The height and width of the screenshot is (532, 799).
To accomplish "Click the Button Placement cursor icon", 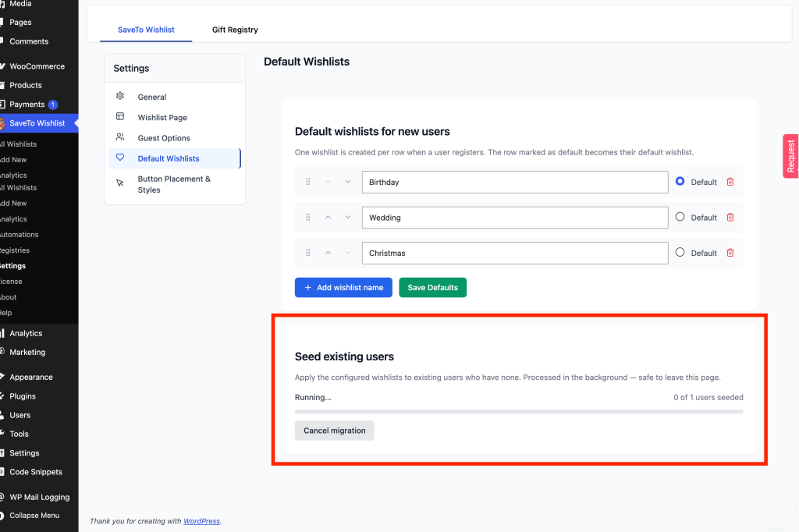I will click(120, 183).
